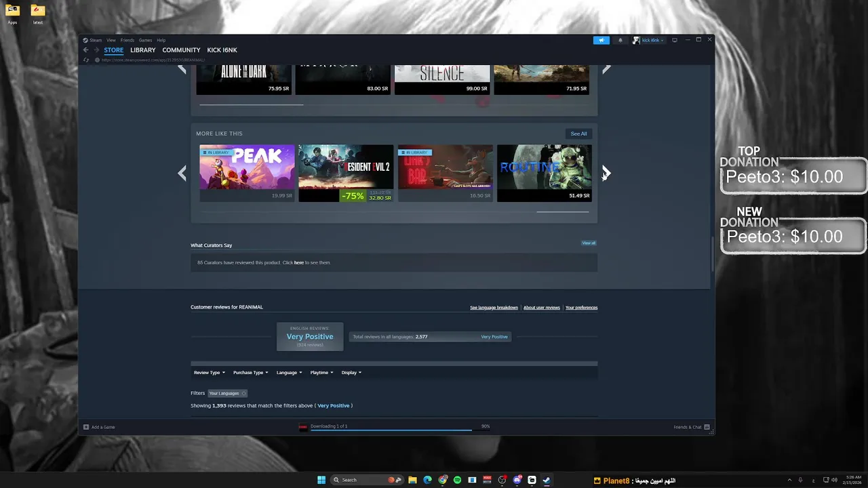Open the Friends menu
This screenshot has height=488, width=868.
[x=127, y=40]
